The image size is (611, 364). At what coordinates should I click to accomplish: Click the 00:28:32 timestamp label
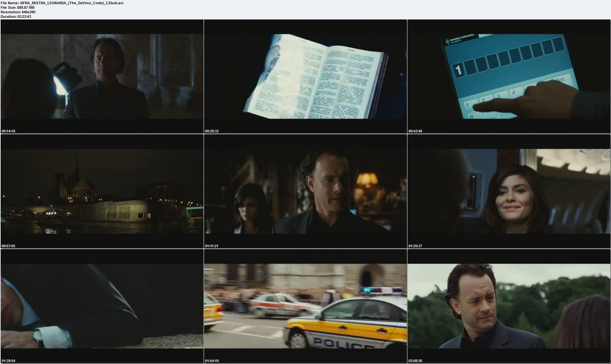point(212,131)
